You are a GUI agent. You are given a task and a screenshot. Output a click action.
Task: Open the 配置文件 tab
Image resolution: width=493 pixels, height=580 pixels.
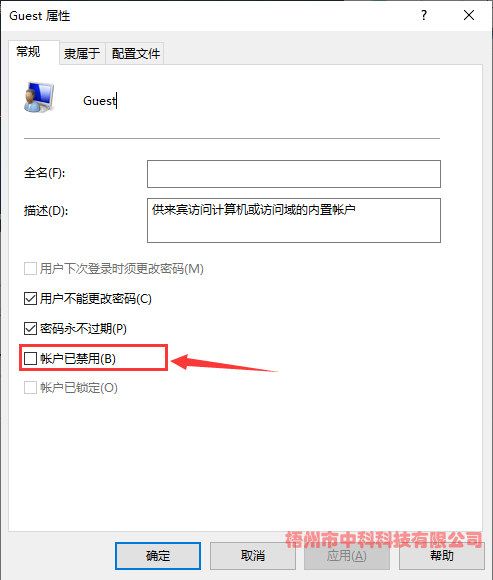coord(135,54)
